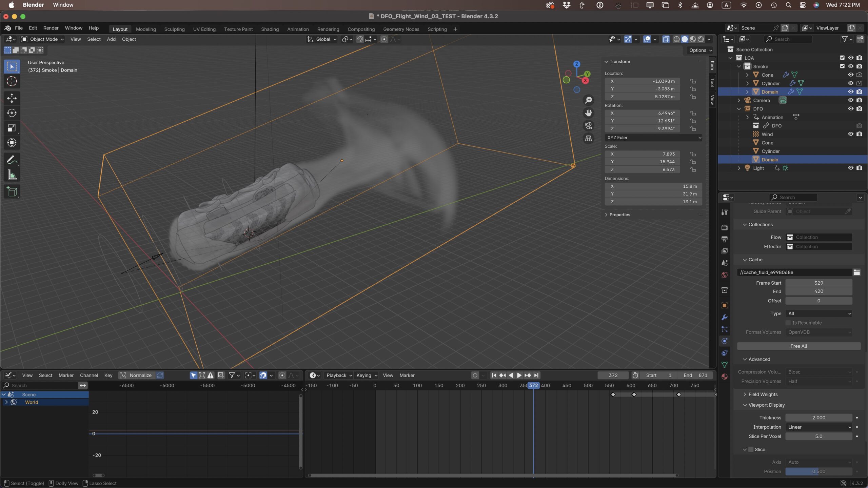Select the Measure tool
Image resolution: width=868 pixels, height=488 pixels.
click(x=12, y=174)
